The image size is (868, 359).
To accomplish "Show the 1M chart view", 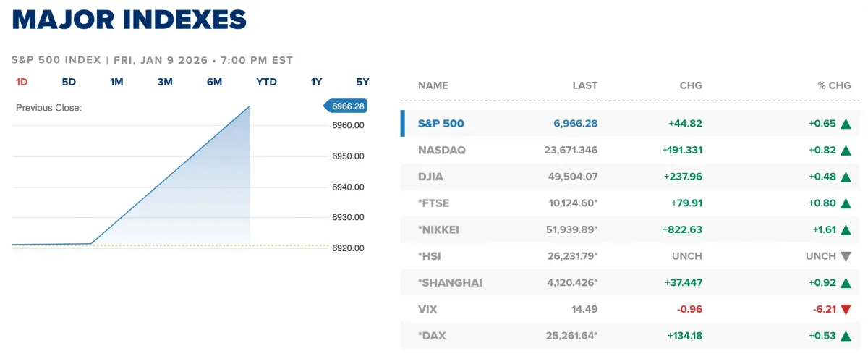I will [x=116, y=82].
